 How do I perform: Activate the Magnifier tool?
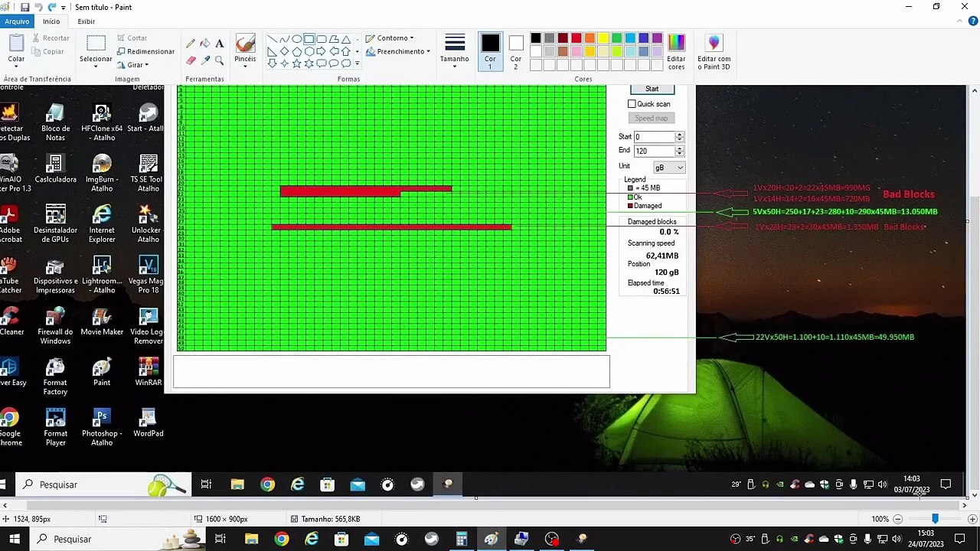pyautogui.click(x=220, y=60)
